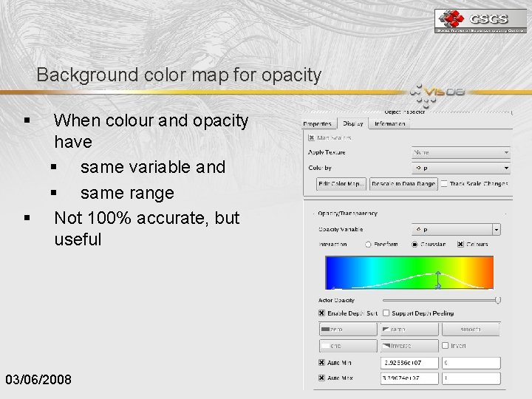Click the bullet text same variable and
Image resolution: width=532 pixels, height=399 pixels.
coord(153,167)
